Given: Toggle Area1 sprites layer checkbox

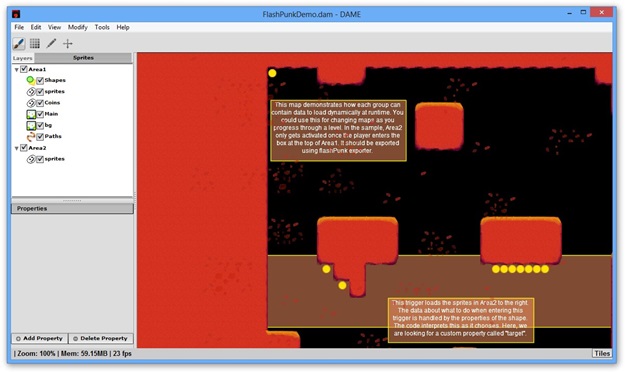Looking at the screenshot, I should pos(40,92).
